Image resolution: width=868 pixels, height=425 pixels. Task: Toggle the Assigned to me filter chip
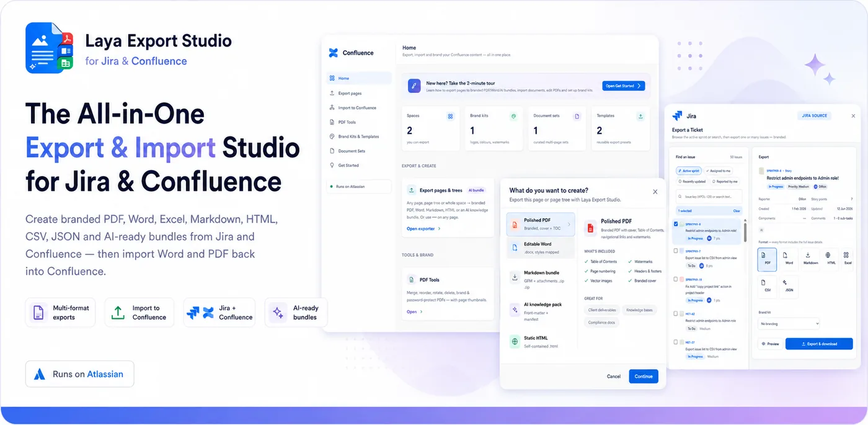coord(719,171)
